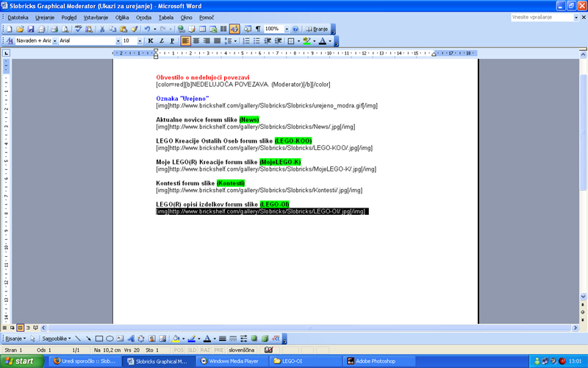Insert a table from the toolbar

tap(203, 29)
